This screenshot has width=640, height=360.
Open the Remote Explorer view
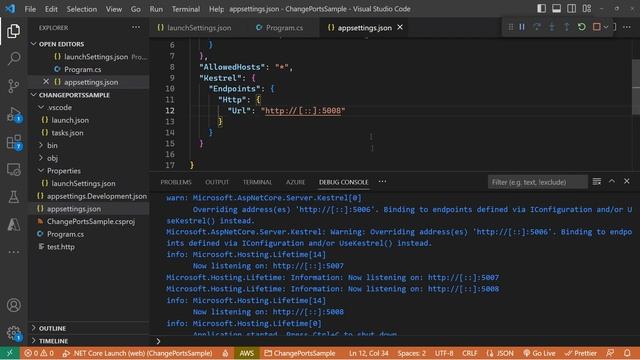click(x=13, y=169)
